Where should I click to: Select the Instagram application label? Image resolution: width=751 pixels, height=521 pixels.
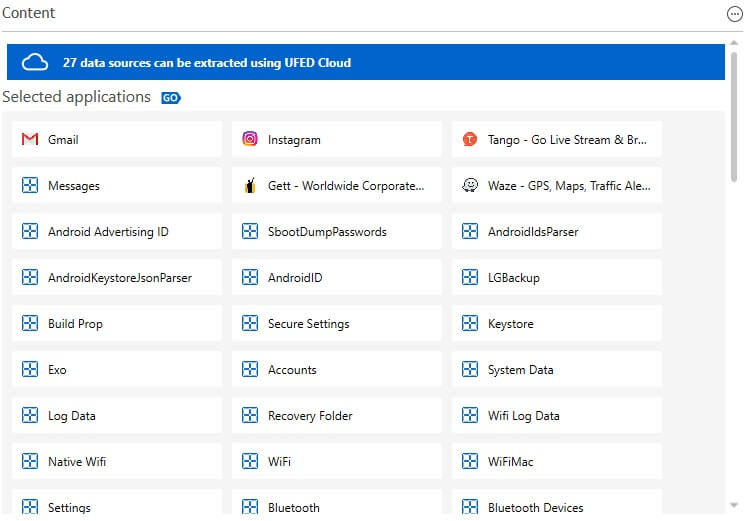click(x=294, y=140)
